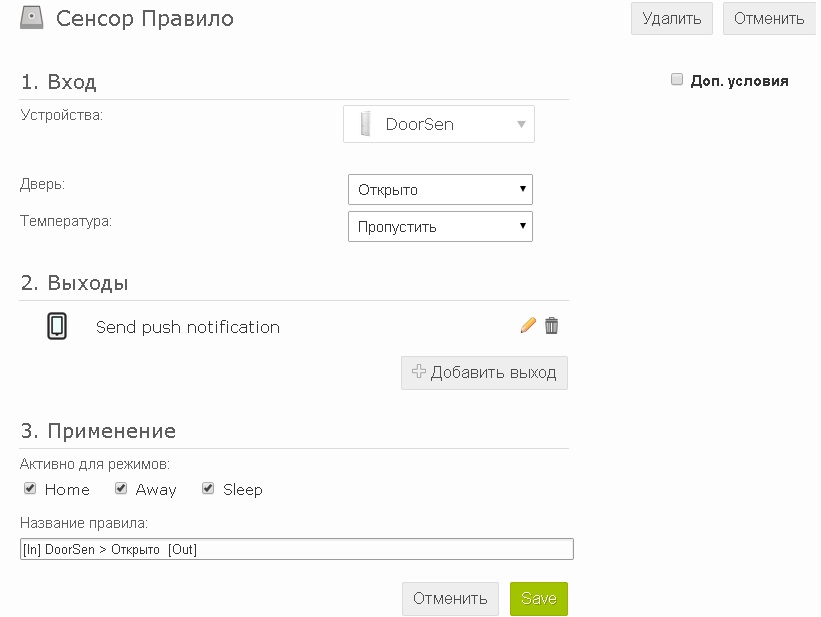The height and width of the screenshot is (617, 821).
Task: Click the Добавить выход button
Action: coord(484,373)
